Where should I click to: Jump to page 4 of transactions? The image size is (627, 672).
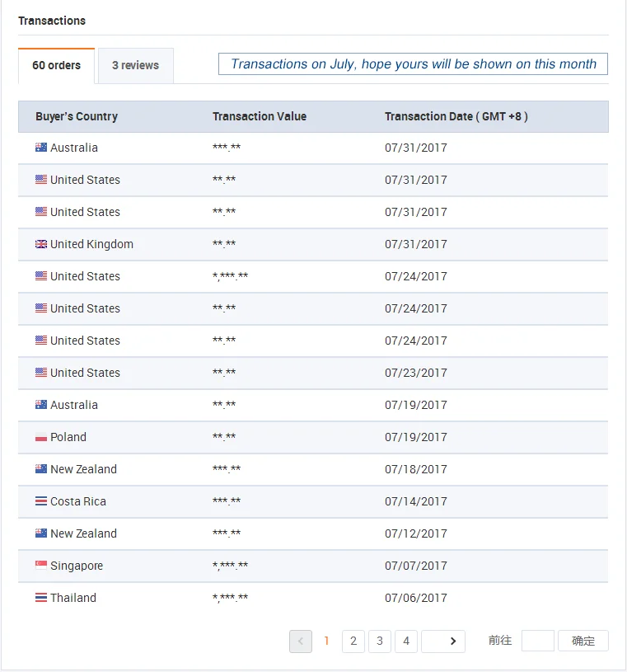(405, 641)
